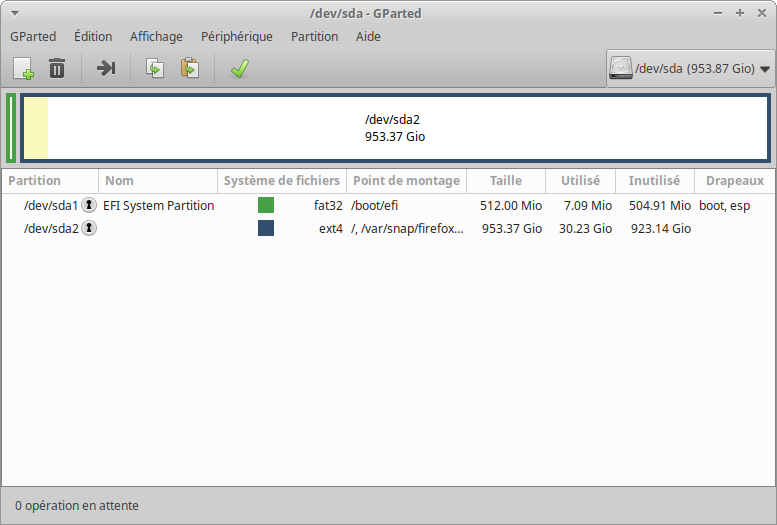The image size is (777, 525).
Task: Close the GParted window
Action: coord(762,13)
